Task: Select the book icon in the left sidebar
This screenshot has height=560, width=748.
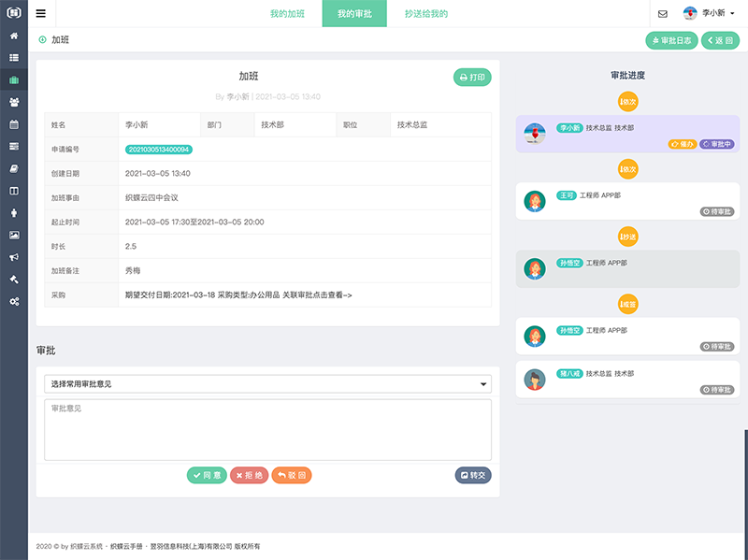Action: click(x=13, y=188)
